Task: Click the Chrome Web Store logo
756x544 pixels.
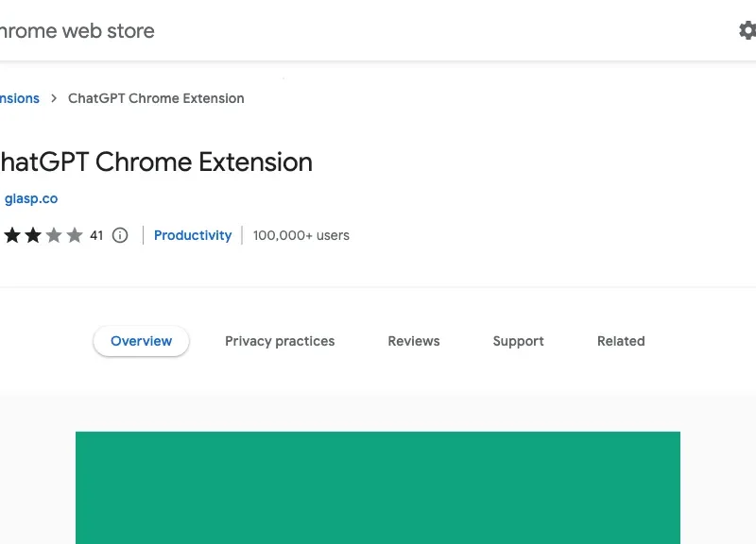Action: 76,30
